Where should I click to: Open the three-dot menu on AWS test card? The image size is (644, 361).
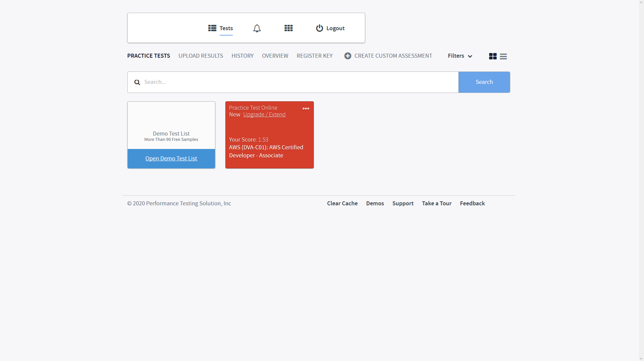[306, 108]
